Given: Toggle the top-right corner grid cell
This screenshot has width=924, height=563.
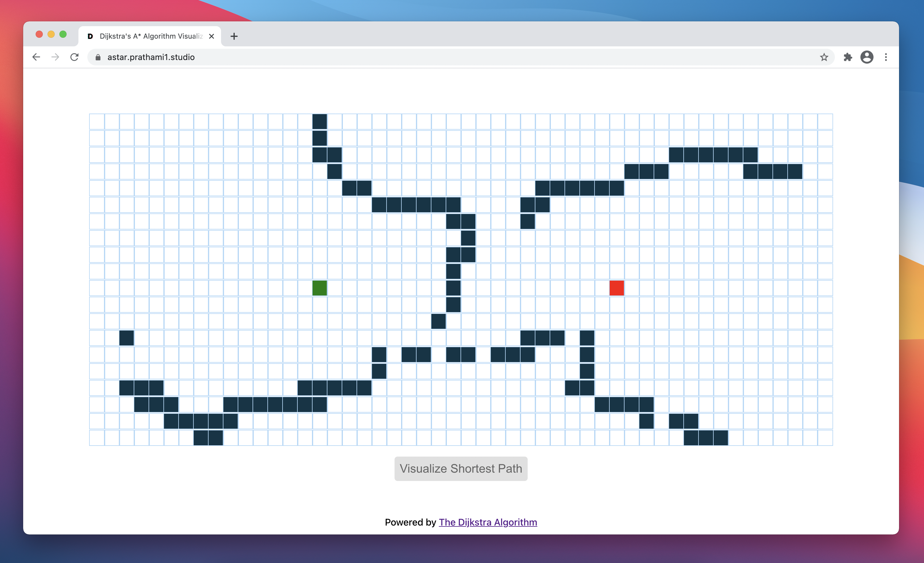Looking at the screenshot, I should (x=825, y=122).
